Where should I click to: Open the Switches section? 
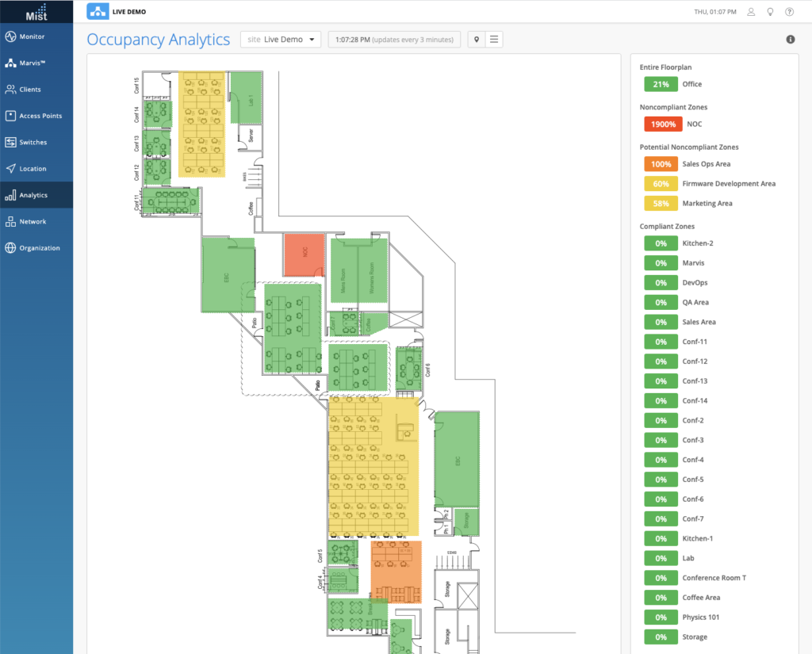click(35, 142)
